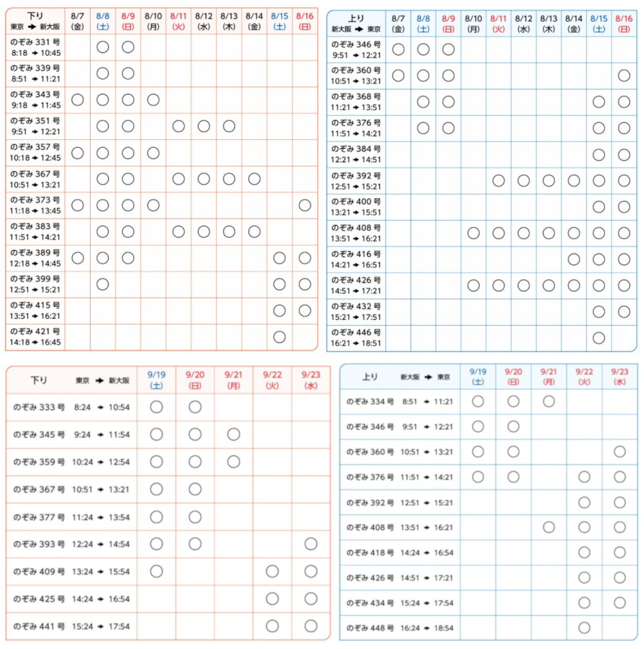
Task: Click the のぞみ 421号 row label
Action: coord(35,337)
